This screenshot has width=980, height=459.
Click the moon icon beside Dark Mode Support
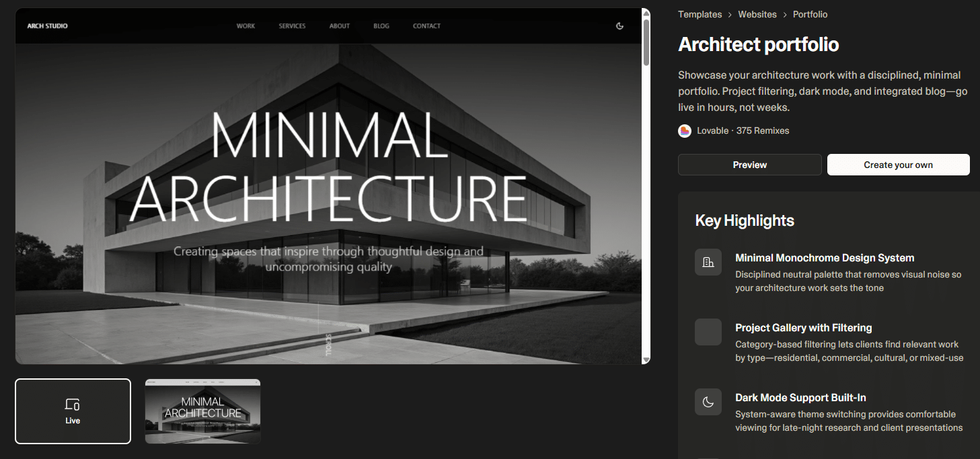tap(708, 402)
